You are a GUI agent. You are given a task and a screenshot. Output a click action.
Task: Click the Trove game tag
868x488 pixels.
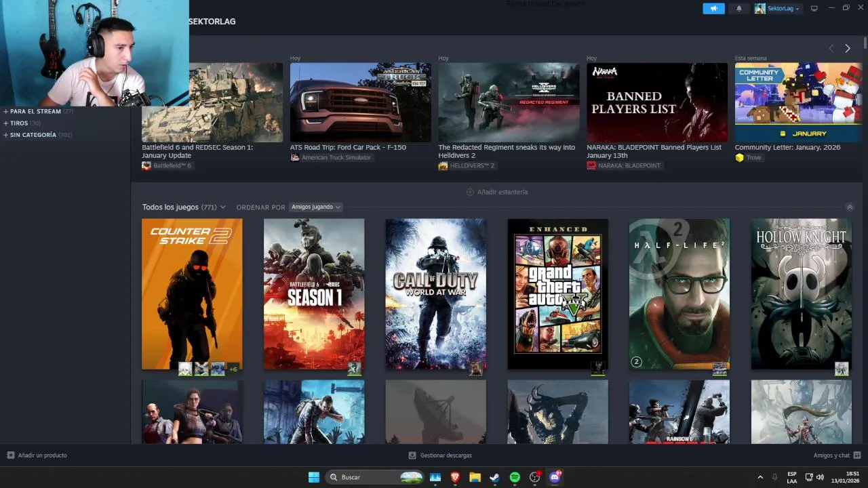(x=749, y=157)
